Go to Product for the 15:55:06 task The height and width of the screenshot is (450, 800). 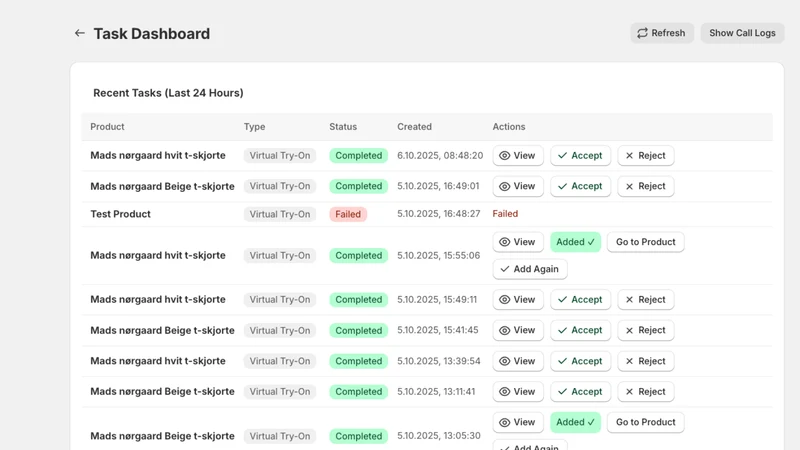tap(645, 242)
